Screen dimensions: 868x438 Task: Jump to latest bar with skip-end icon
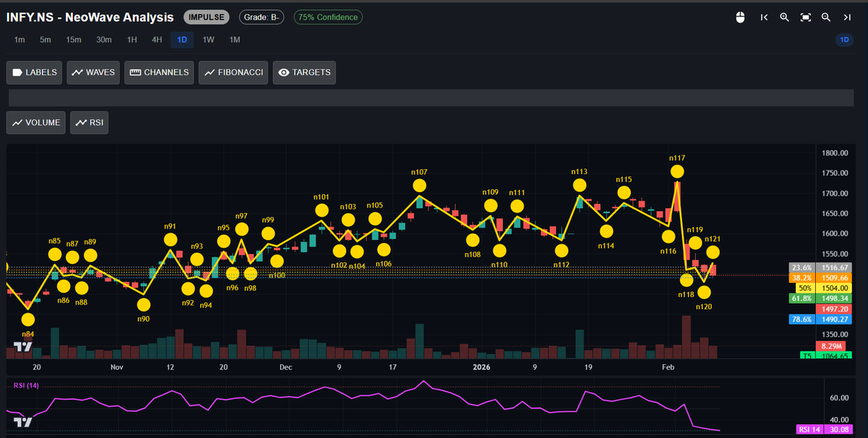[x=847, y=17]
